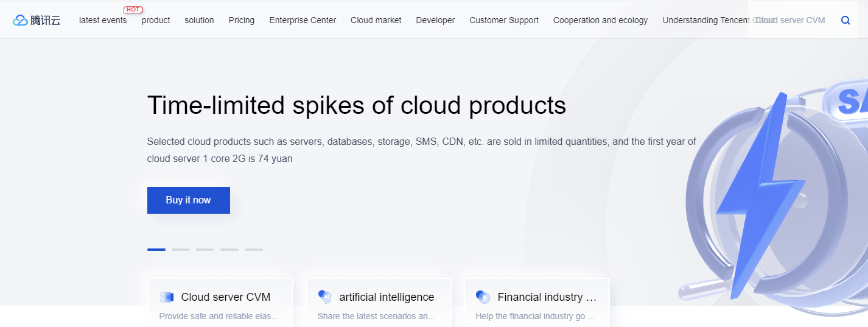Open the search magnifier icon

pos(845,20)
